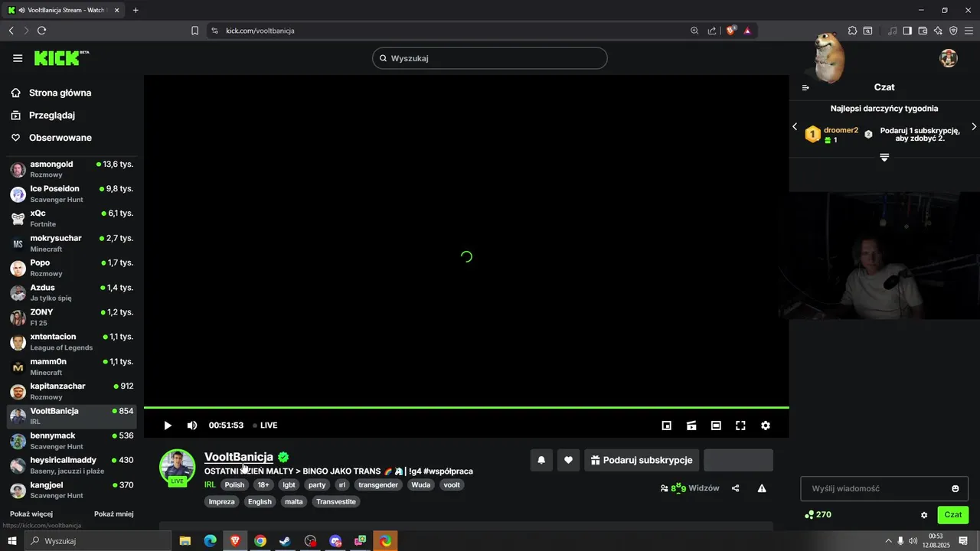Image resolution: width=980 pixels, height=551 pixels.
Task: Select kapitanzachar channel
Action: [72, 391]
